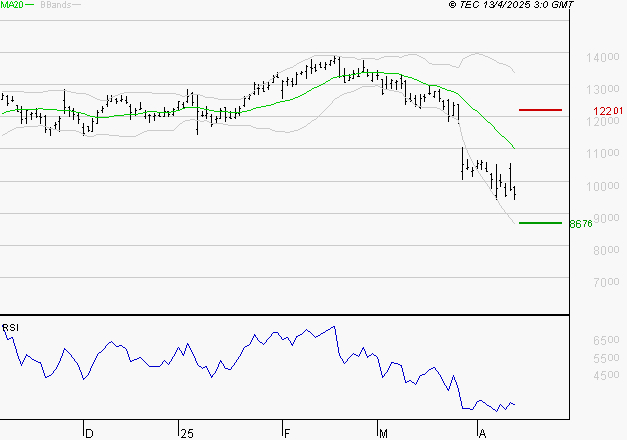Viewport: 627px width, 440px height.
Task: Click the 10000 price axis label
Action: pyautogui.click(x=603, y=186)
